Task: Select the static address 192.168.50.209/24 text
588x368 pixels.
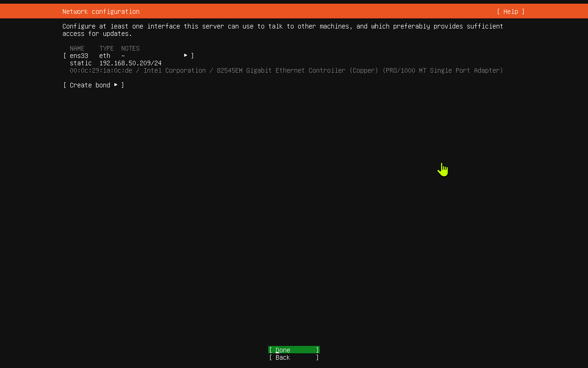Action: click(x=130, y=63)
